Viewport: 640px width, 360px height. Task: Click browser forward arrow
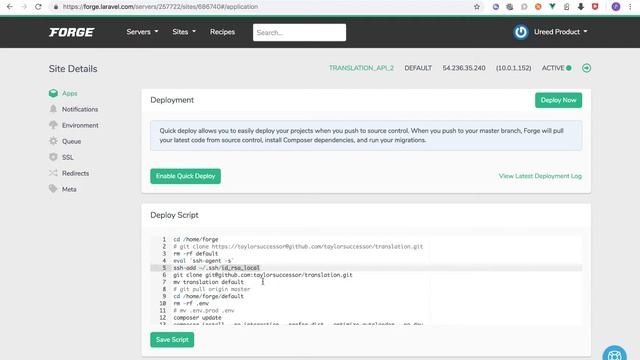[24, 7]
